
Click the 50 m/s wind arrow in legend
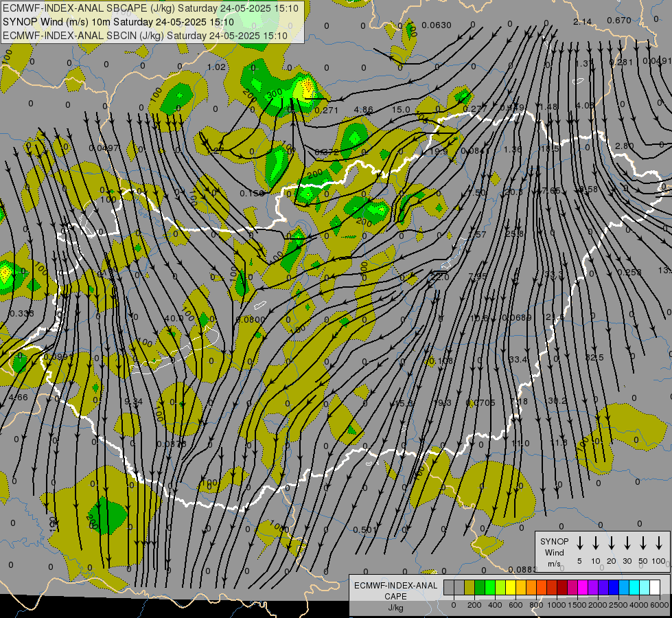click(643, 543)
